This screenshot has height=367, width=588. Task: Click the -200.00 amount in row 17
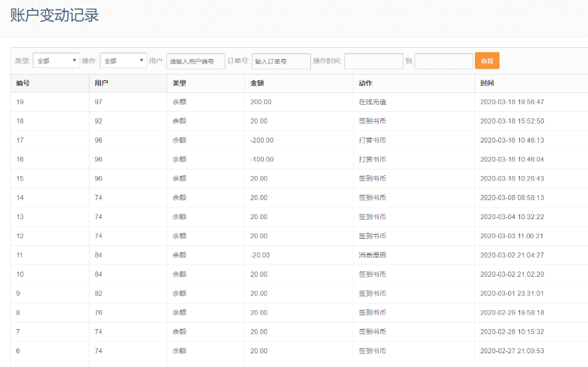click(x=262, y=140)
